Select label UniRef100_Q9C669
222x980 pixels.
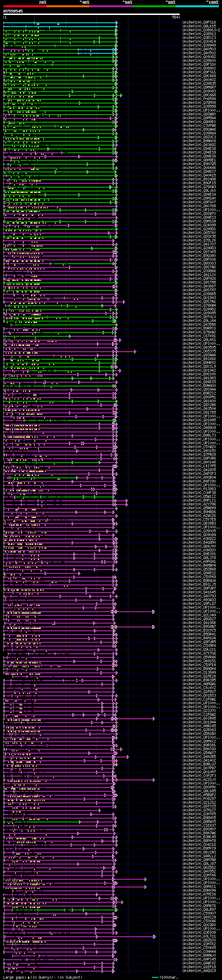point(199,76)
